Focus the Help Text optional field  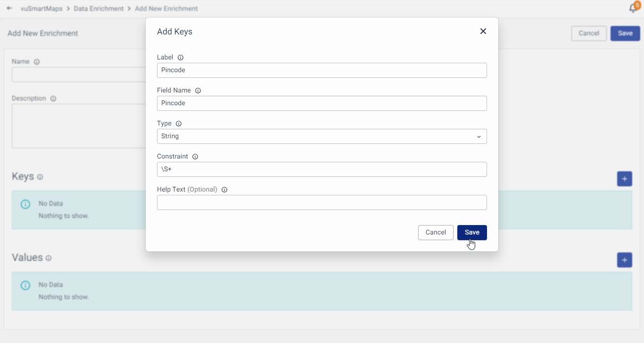coord(322,202)
